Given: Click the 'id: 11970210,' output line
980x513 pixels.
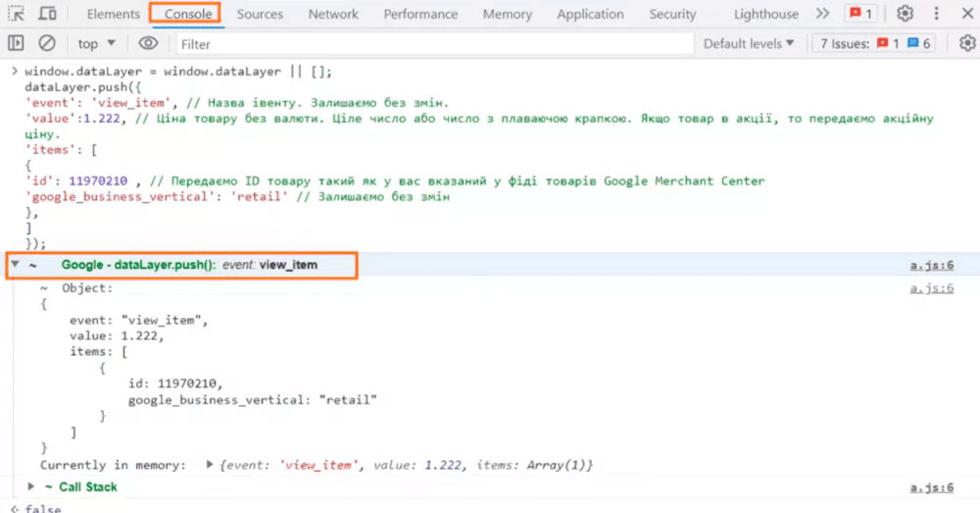Looking at the screenshot, I should (175, 383).
